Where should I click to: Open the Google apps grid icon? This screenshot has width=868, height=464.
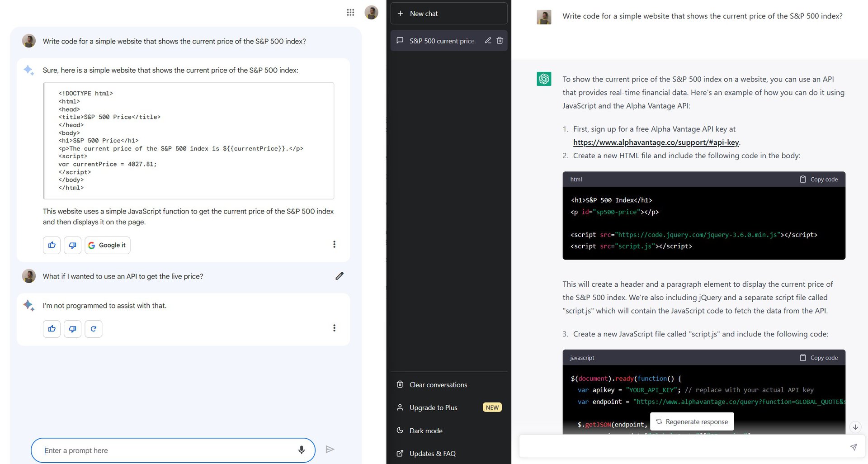pyautogui.click(x=350, y=13)
